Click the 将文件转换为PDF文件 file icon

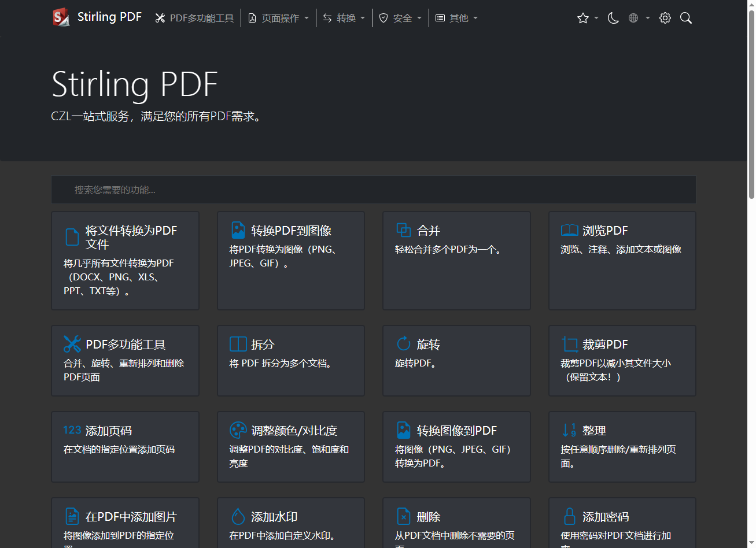click(x=72, y=237)
